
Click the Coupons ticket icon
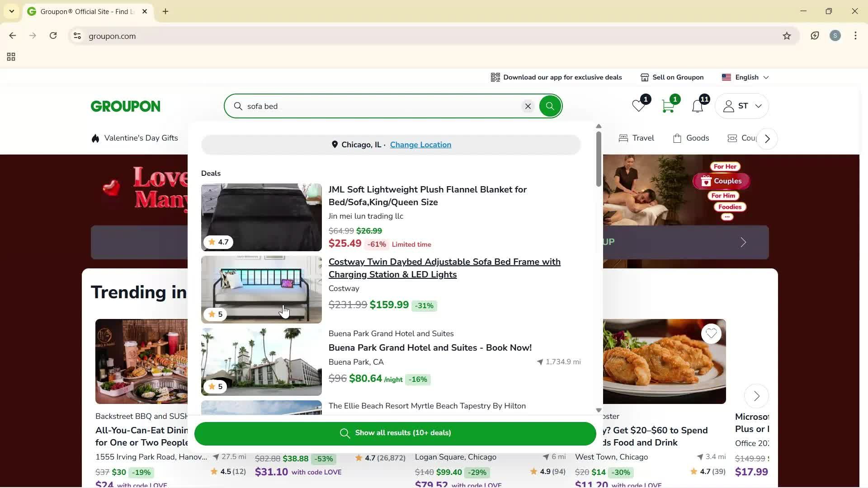(x=733, y=138)
